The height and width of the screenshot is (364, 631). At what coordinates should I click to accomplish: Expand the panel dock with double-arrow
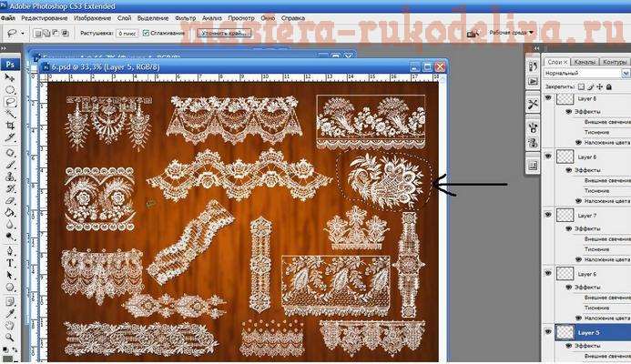pyautogui.click(x=536, y=48)
